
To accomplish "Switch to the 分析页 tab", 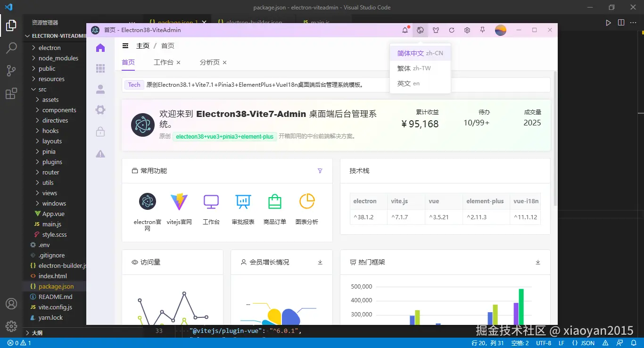I will pos(210,62).
